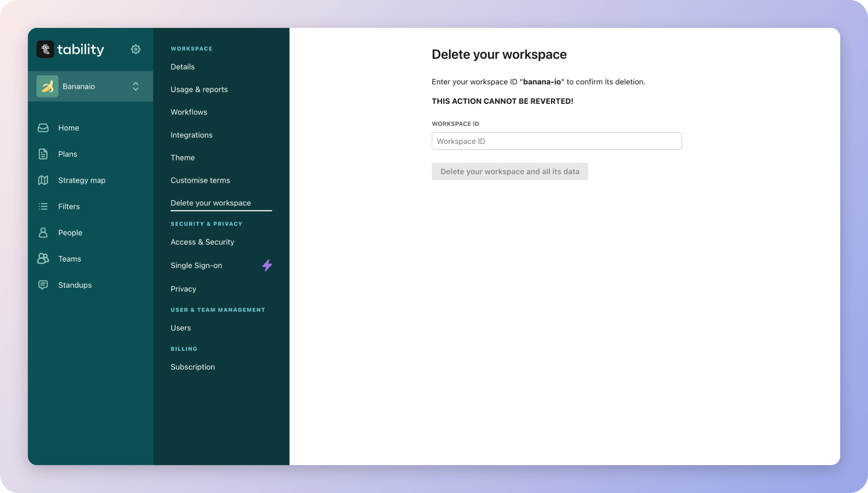Screen dimensions: 868x493
Task: Select Customise terms in the settings menu
Action: click(x=200, y=180)
